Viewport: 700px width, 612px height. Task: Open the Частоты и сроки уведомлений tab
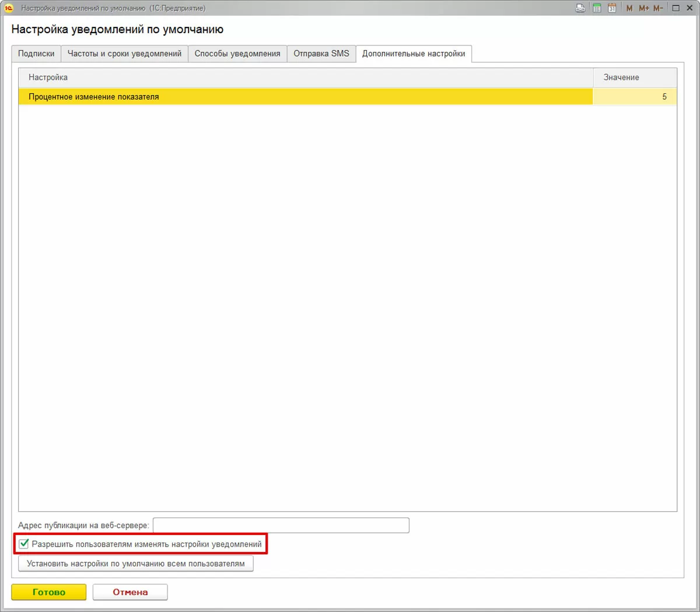point(124,54)
